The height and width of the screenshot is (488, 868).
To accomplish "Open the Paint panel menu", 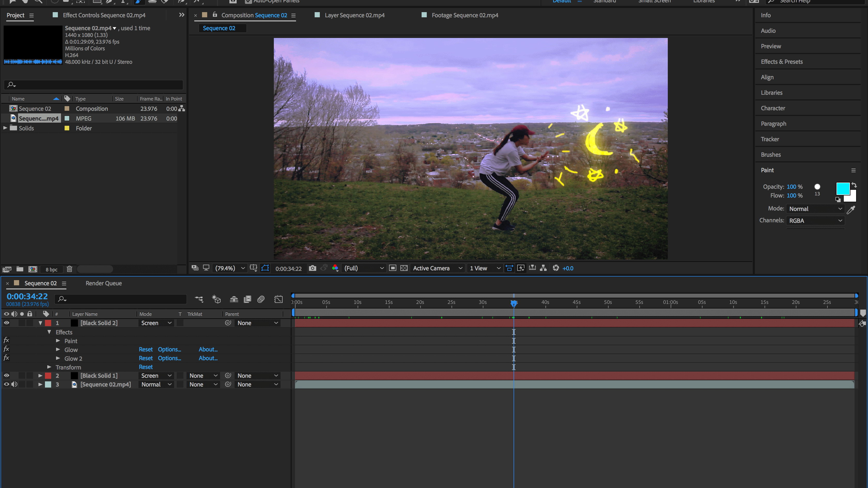I will point(854,170).
